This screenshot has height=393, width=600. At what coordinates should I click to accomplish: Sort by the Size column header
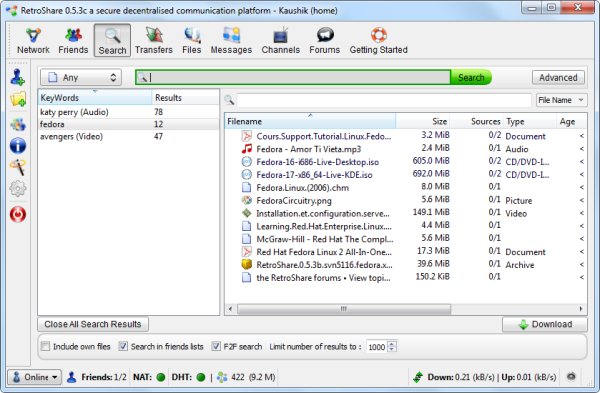coord(423,121)
